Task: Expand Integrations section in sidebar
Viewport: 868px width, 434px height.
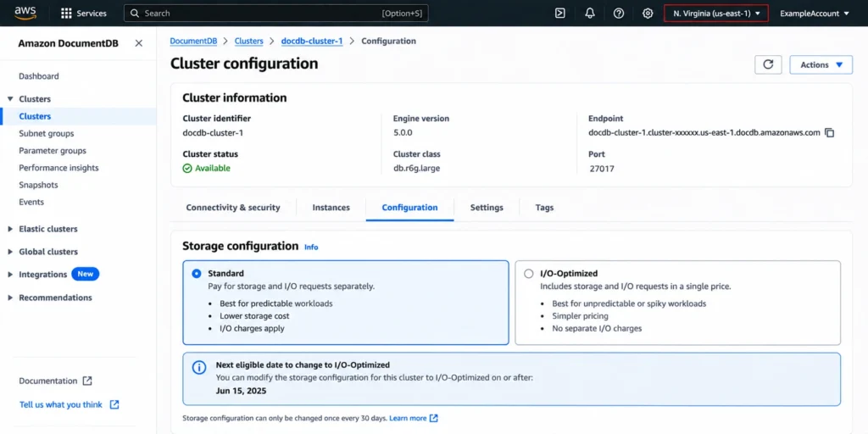Action: tap(10, 275)
